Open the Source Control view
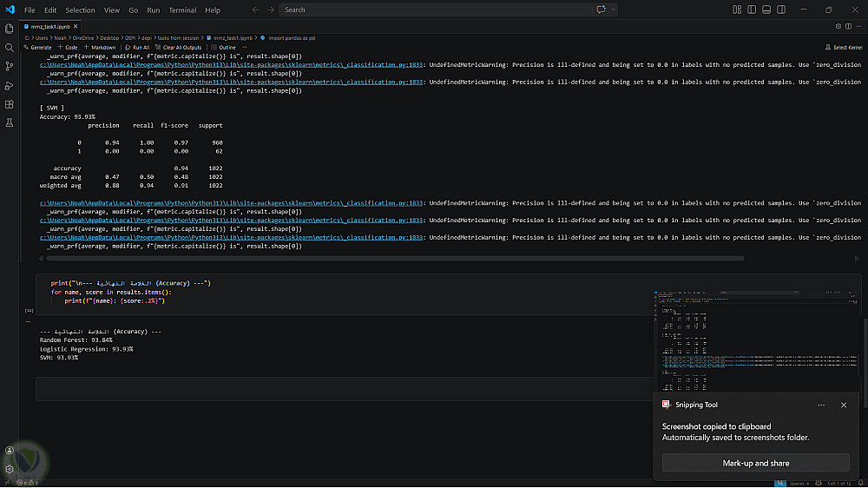This screenshot has width=868, height=488. (x=10, y=67)
